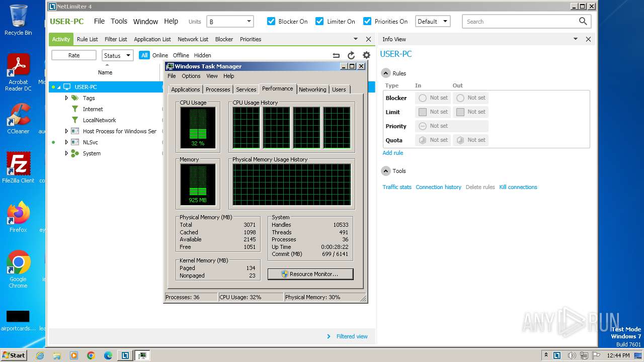Click the USER-PC computer icon in tree
644x362 pixels.
67,87
